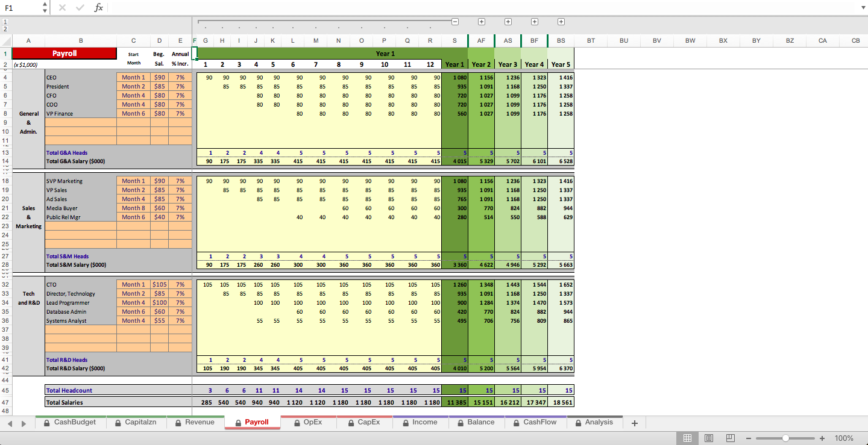The image size is (868, 445).
Task: Switch to the Analysis sheet tab
Action: tap(595, 422)
